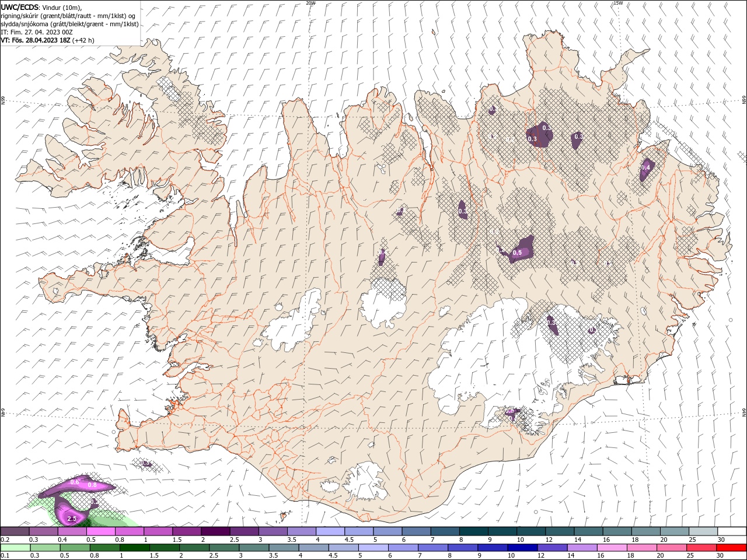
Task: Click the 2.5 value in the magenta blob
Action: click(72, 519)
